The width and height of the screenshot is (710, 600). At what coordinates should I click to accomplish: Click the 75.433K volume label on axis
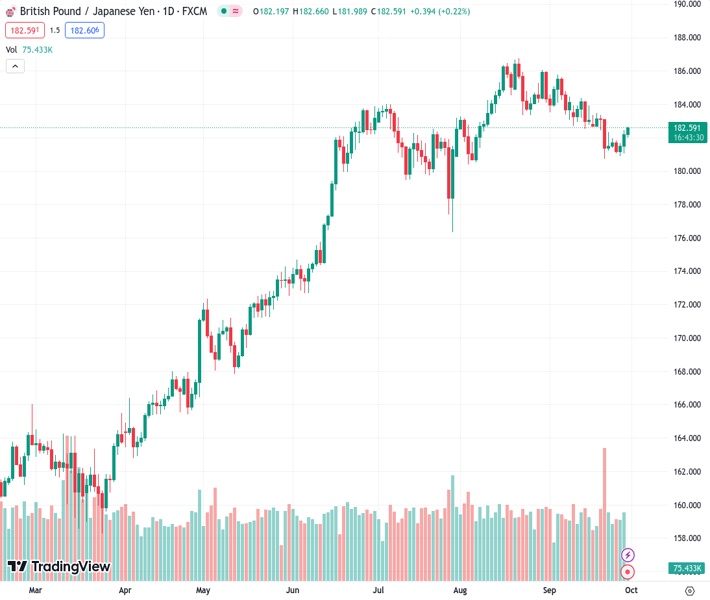(686, 568)
